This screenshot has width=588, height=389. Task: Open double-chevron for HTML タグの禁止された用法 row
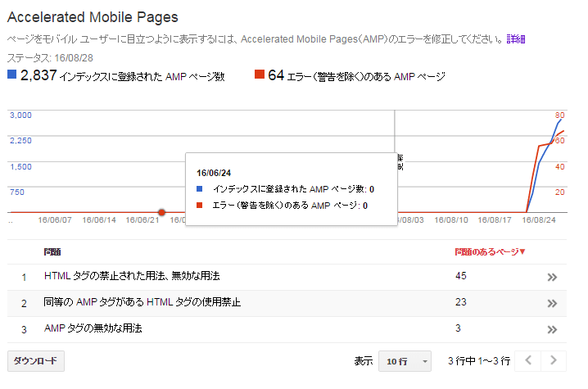(552, 278)
